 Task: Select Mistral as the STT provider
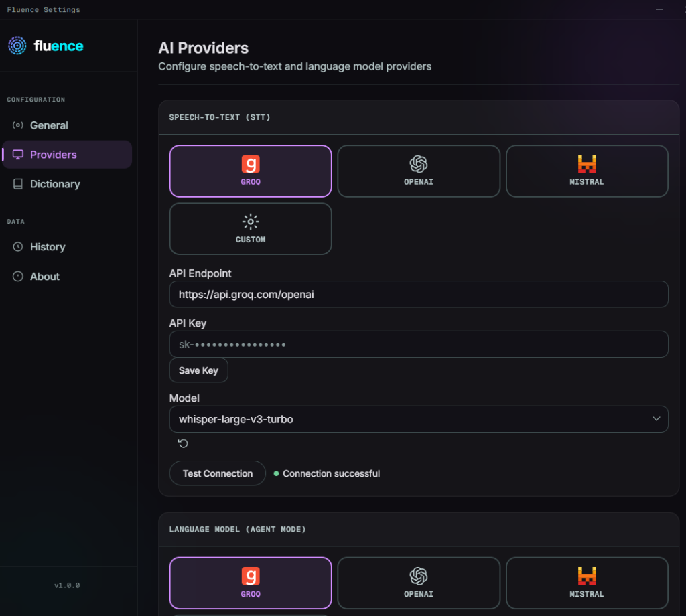coord(587,171)
